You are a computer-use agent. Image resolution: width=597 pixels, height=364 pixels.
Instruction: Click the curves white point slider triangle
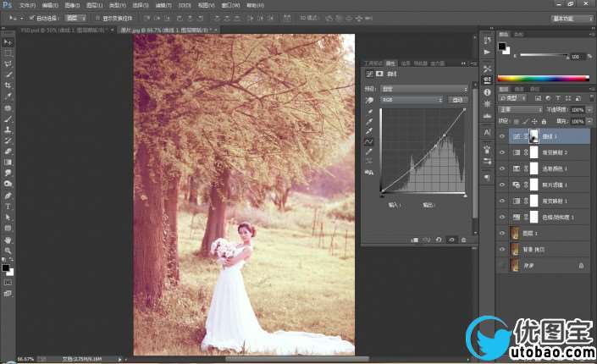pos(465,196)
